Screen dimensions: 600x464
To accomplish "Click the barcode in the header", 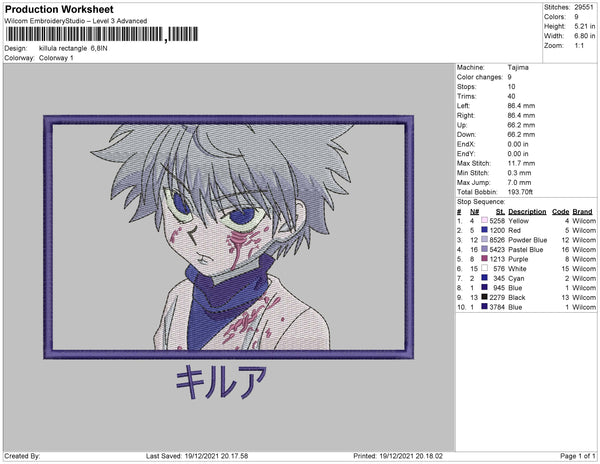I will [x=102, y=34].
